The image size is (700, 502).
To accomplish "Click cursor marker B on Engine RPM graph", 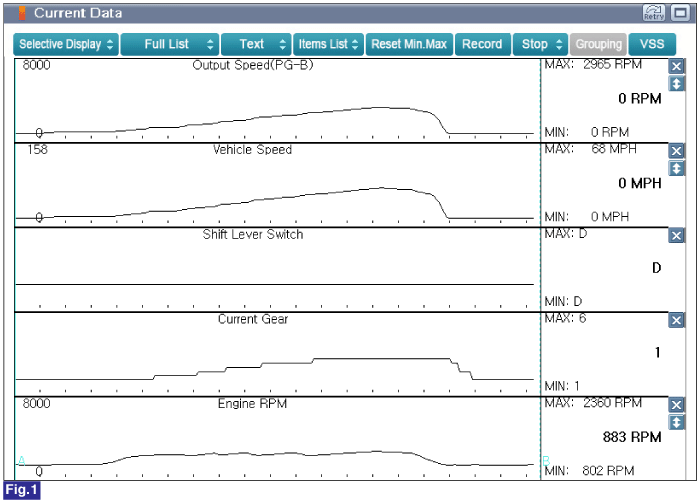I will pyautogui.click(x=546, y=460).
